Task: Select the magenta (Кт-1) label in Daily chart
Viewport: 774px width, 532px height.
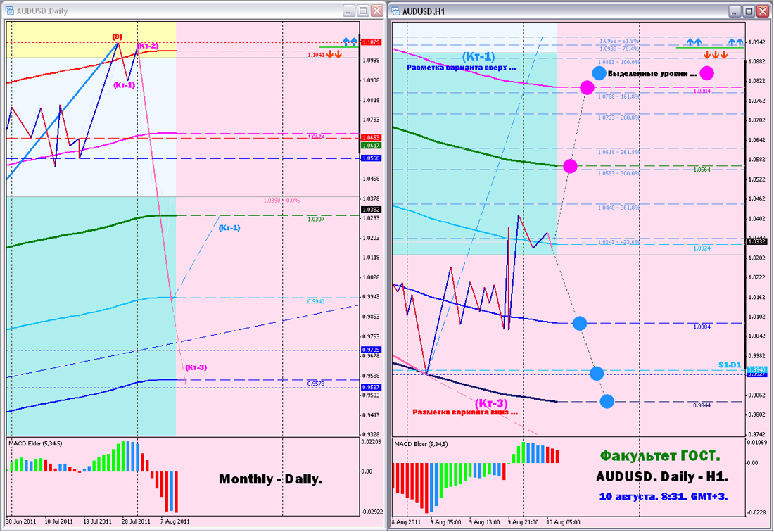Action: point(124,85)
